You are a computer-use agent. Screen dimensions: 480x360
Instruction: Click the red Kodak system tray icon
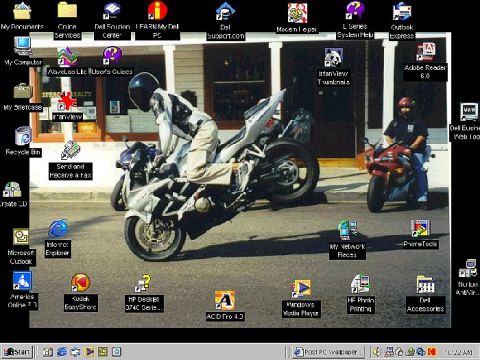point(432,352)
